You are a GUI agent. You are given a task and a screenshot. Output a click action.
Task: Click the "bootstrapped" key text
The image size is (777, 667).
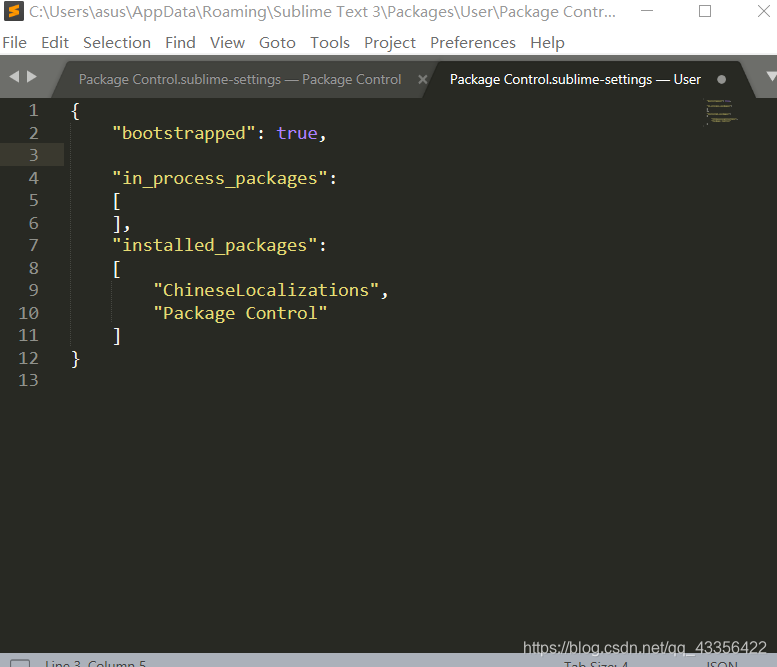click(x=183, y=133)
